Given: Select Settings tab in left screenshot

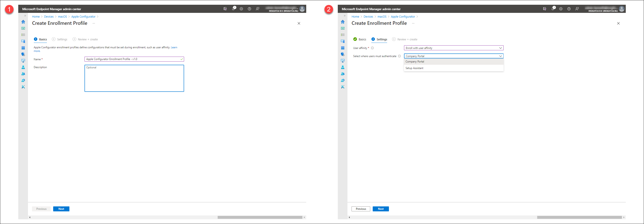Looking at the screenshot, I should point(59,39).
